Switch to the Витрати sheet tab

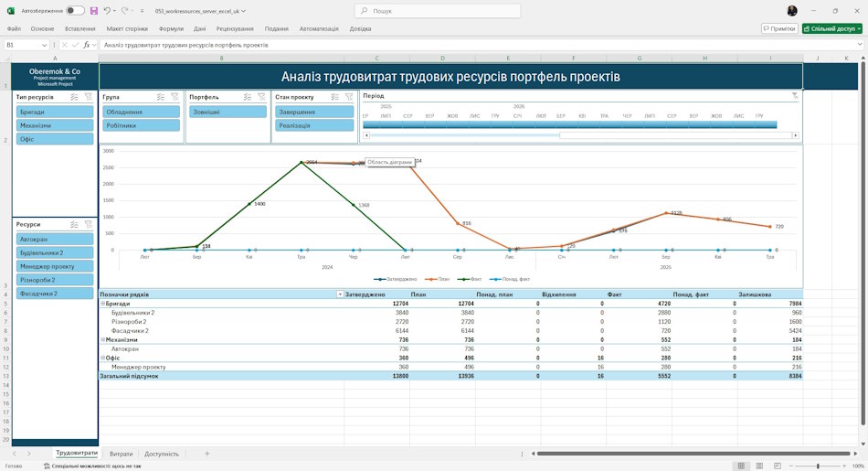121,454
